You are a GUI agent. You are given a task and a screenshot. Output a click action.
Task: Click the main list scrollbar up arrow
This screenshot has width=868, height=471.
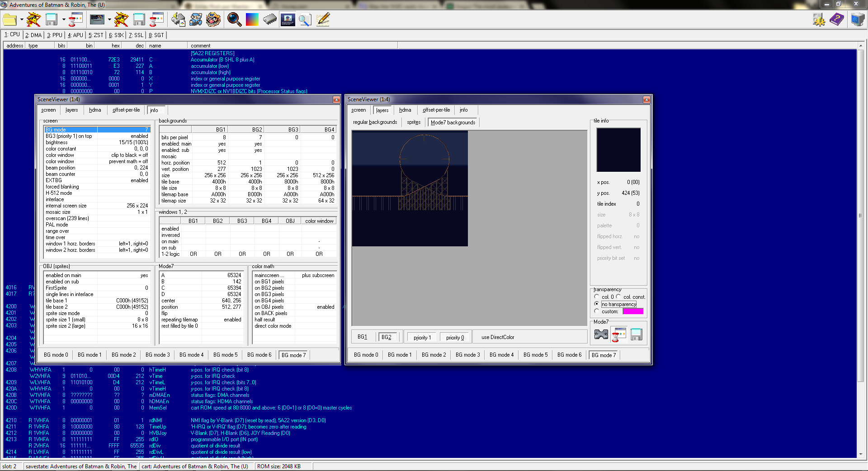pos(860,46)
